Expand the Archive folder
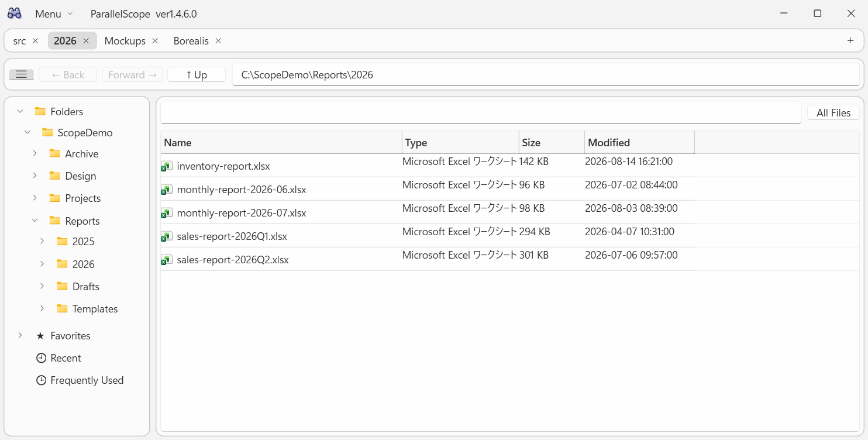This screenshot has width=868, height=440. point(35,153)
